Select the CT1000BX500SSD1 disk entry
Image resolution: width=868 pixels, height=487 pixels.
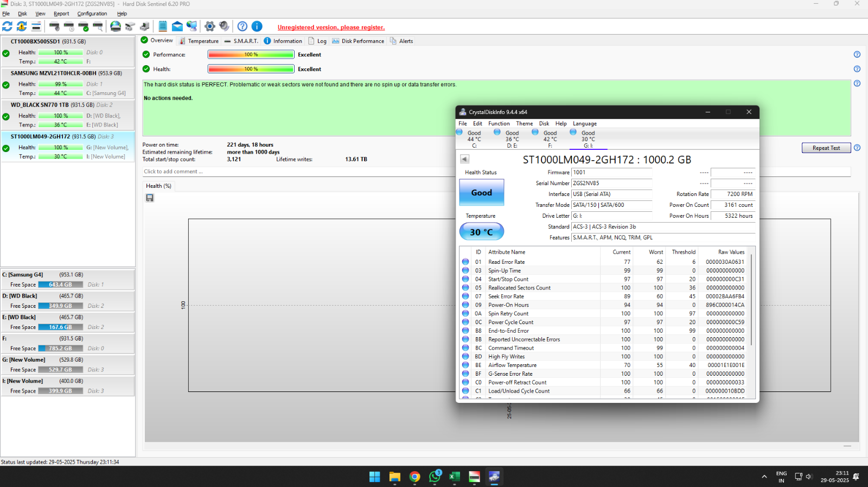click(x=68, y=52)
